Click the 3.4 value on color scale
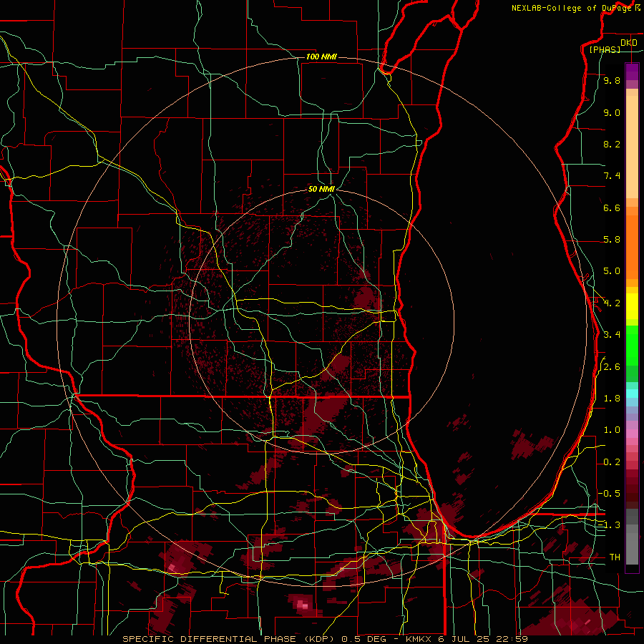This screenshot has height=644, width=644. click(612, 335)
